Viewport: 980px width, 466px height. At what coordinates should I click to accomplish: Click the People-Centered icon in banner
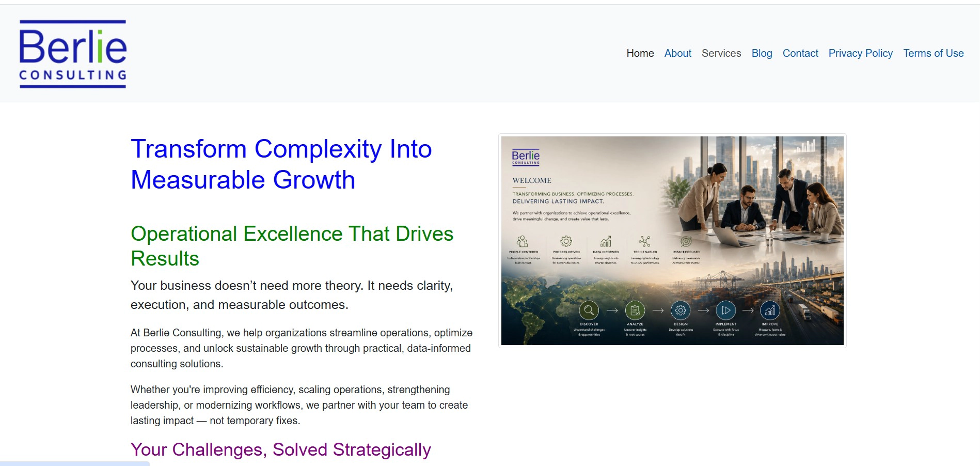click(x=523, y=241)
